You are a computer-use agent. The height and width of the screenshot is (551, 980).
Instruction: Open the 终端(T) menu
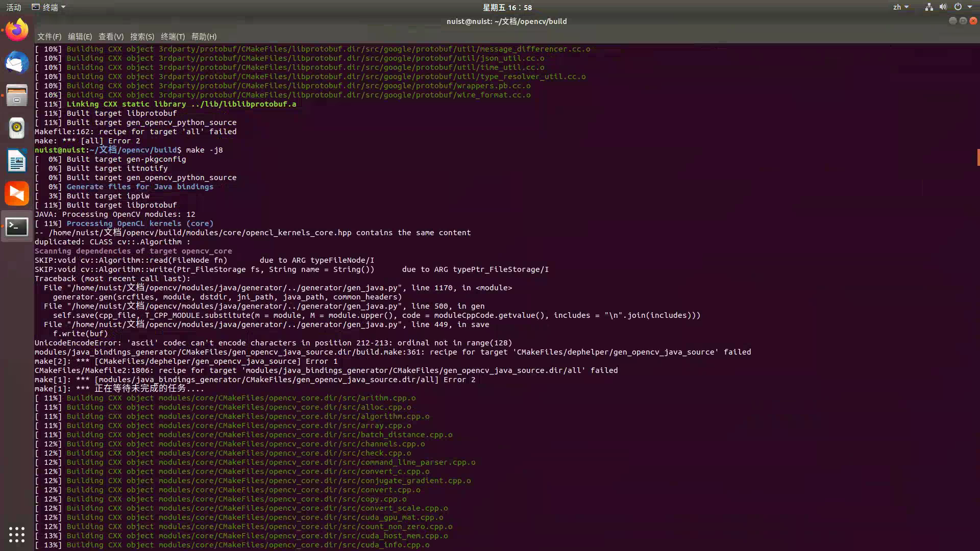coord(173,37)
